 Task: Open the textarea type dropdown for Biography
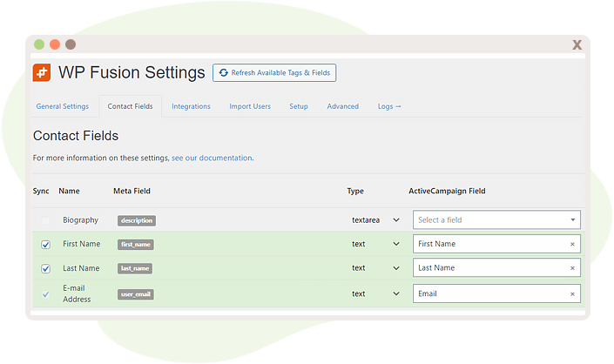(375, 220)
